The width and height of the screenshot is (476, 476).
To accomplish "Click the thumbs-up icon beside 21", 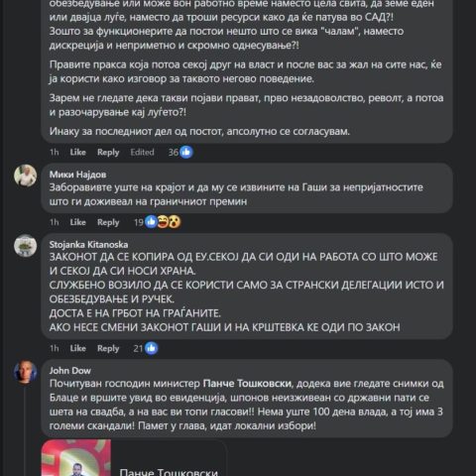I will (x=152, y=348).
